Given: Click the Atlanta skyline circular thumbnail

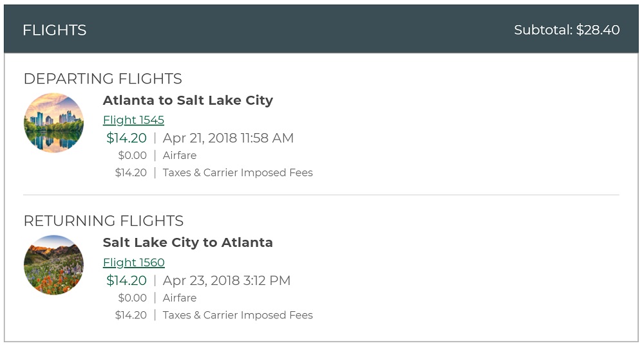Looking at the screenshot, I should pyautogui.click(x=54, y=123).
